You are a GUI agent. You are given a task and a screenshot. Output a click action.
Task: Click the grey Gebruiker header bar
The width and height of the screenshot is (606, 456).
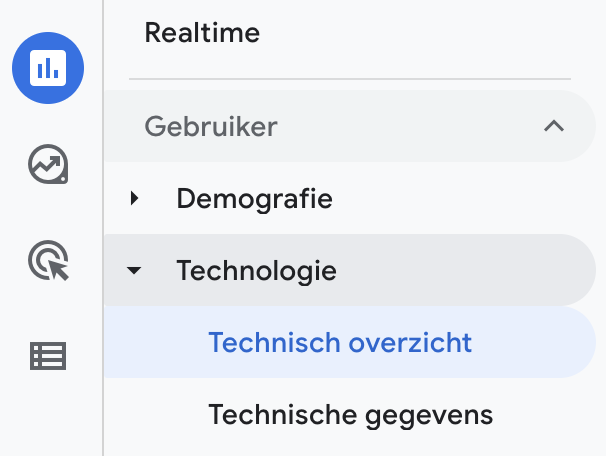400,126
